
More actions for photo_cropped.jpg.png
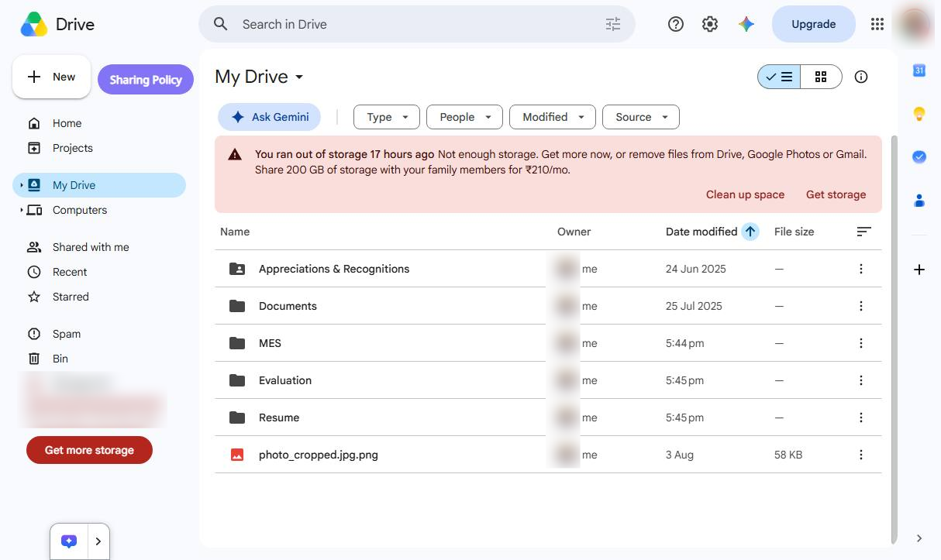(860, 455)
